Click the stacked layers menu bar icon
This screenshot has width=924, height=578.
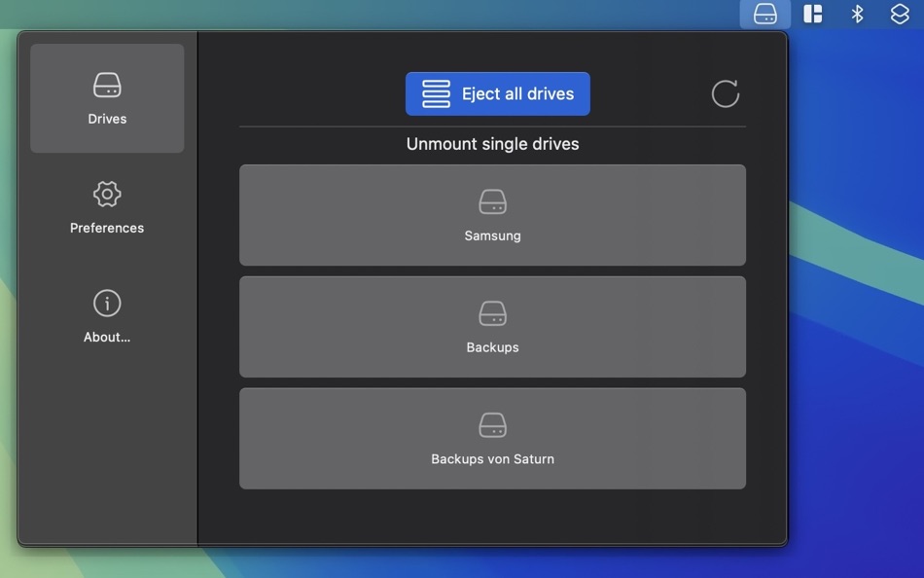(x=900, y=14)
